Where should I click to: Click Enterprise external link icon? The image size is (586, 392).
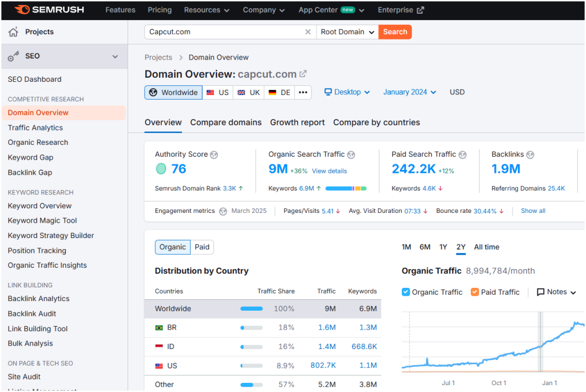(421, 10)
